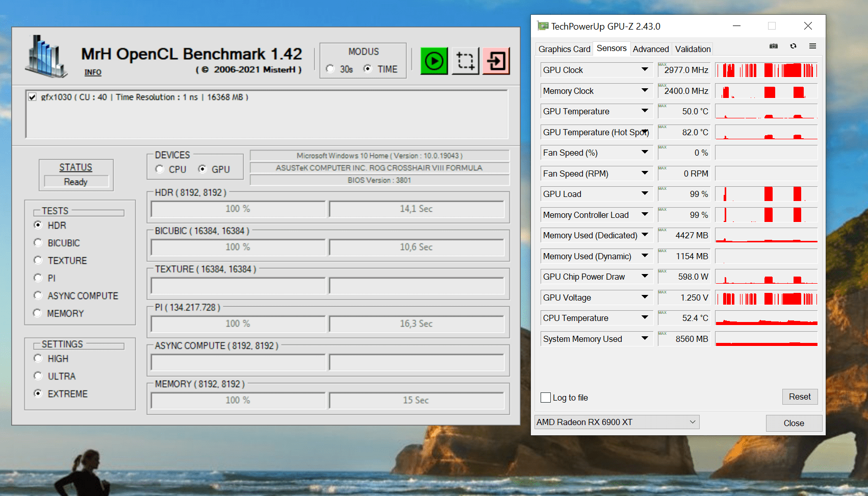Image resolution: width=868 pixels, height=496 pixels.
Task: Expand the Memory Controller Load dropdown
Action: [x=645, y=214]
